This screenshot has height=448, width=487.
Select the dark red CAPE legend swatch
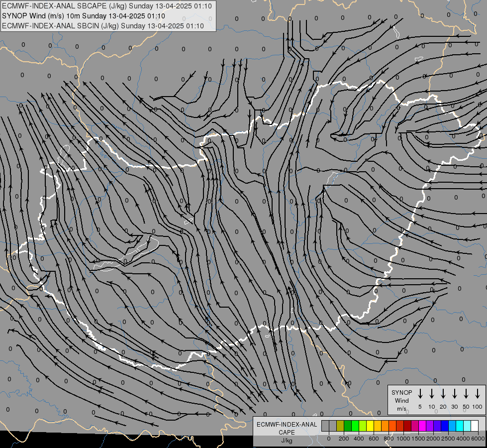point(407,426)
